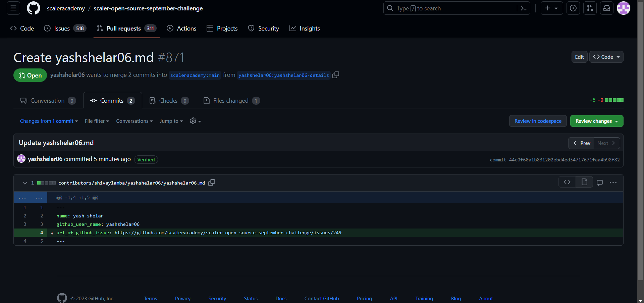The width and height of the screenshot is (644, 303).
Task: Open the file's kebab menu
Action: pos(614,183)
